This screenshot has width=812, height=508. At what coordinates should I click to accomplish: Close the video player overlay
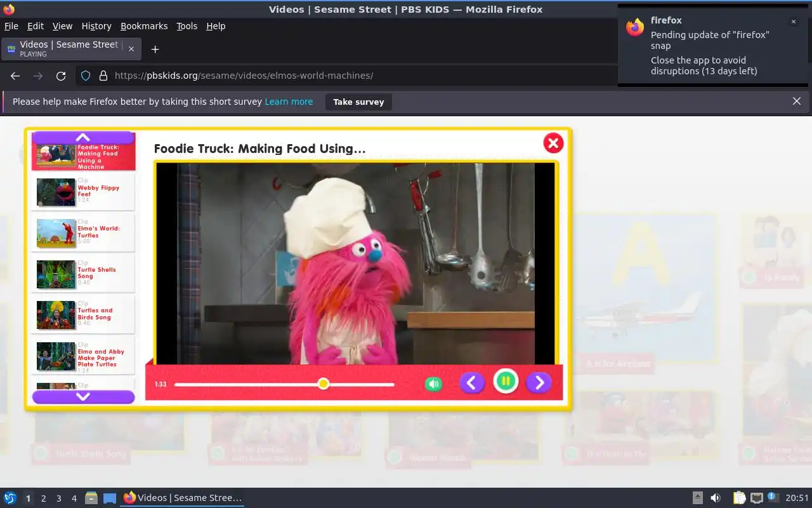(x=553, y=143)
